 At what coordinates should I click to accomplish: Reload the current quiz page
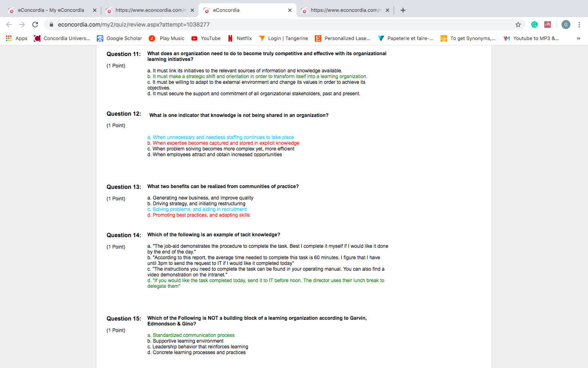35,25
